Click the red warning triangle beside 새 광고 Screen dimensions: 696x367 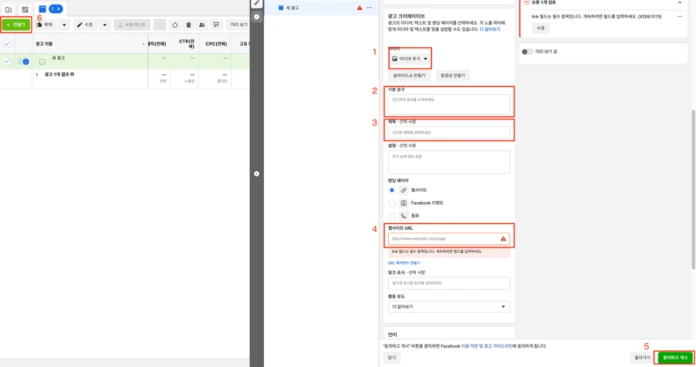(359, 8)
